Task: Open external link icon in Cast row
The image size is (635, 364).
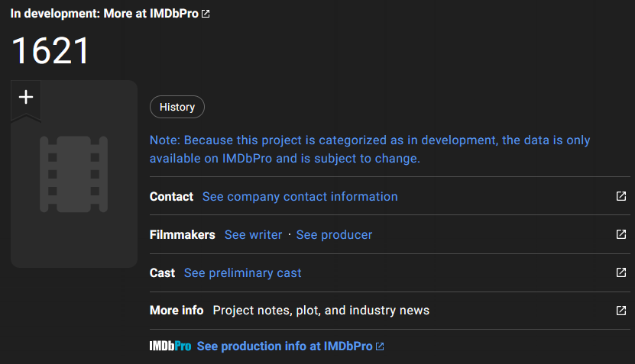Action: pyautogui.click(x=620, y=272)
